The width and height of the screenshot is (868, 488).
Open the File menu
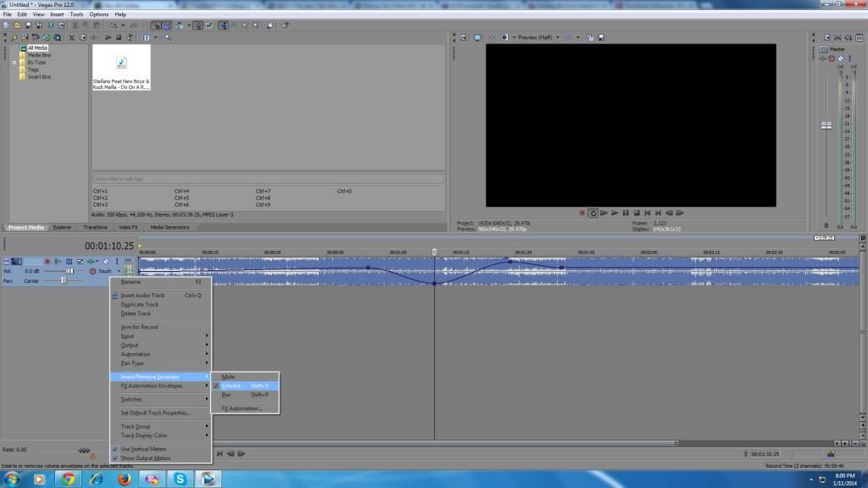coord(7,14)
